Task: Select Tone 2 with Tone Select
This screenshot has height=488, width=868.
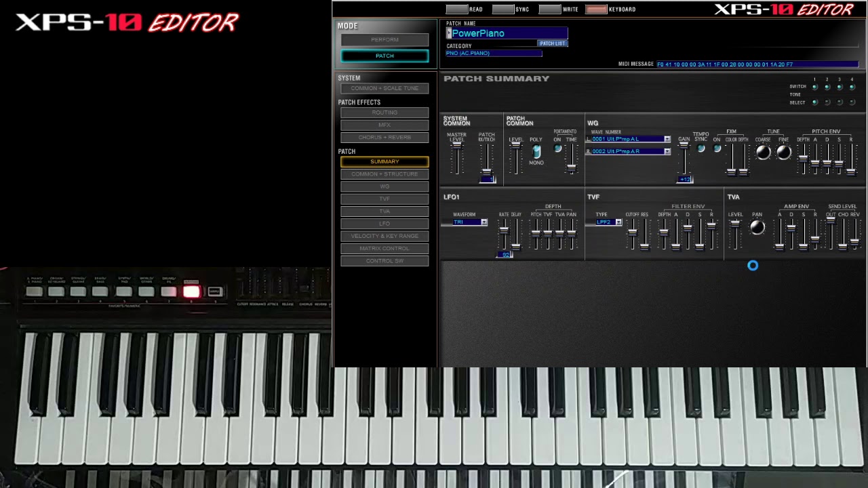Action: [x=827, y=102]
